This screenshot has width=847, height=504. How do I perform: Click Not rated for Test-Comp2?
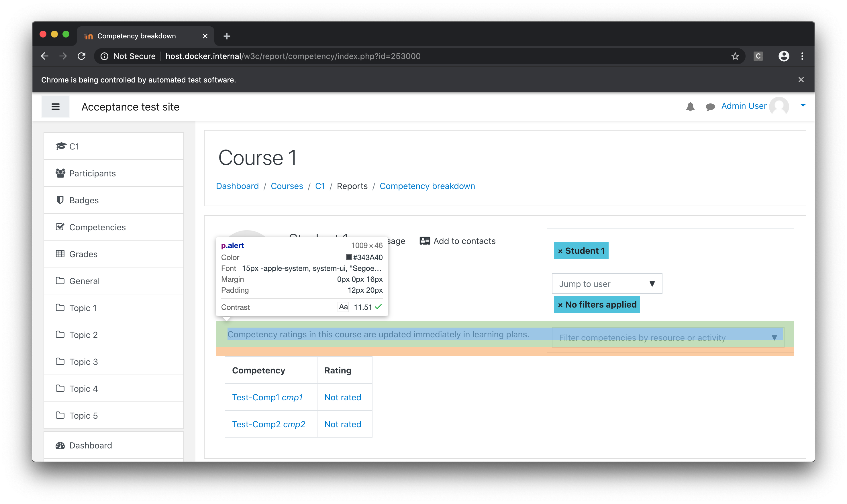tap(342, 424)
